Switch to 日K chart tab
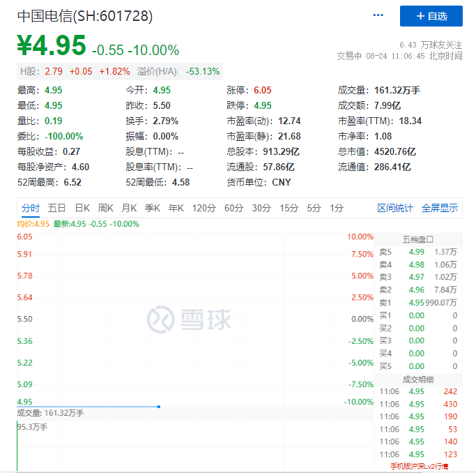 (x=82, y=208)
